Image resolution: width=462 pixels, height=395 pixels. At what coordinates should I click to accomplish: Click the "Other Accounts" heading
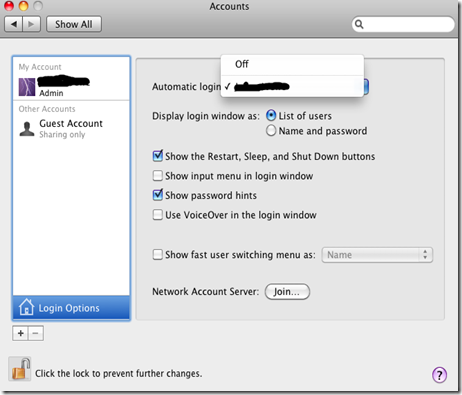click(x=47, y=109)
